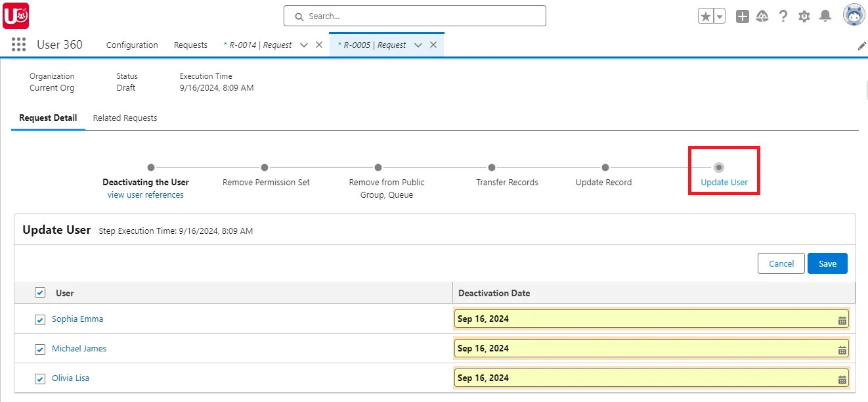Click the Update Record step label
The height and width of the screenshot is (402, 868).
click(x=603, y=182)
